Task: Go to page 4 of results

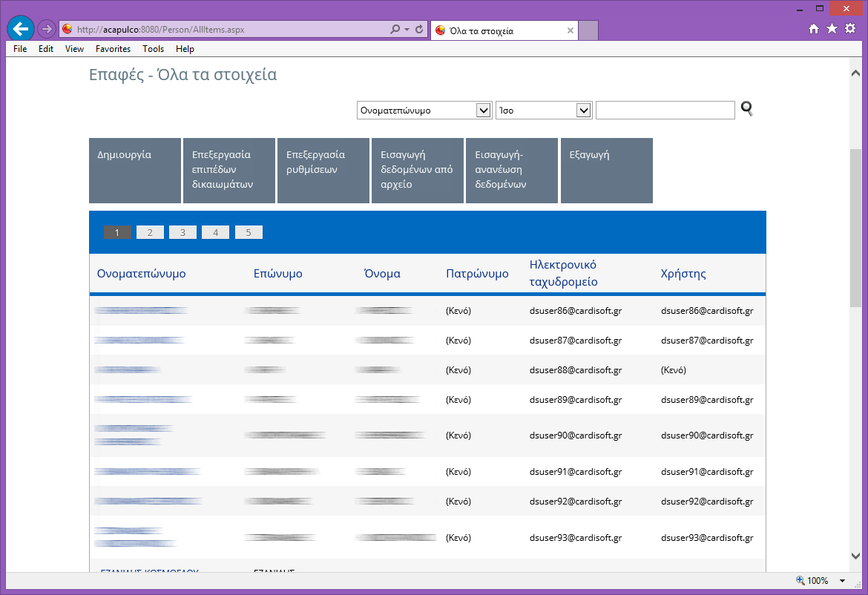Action: [215, 232]
